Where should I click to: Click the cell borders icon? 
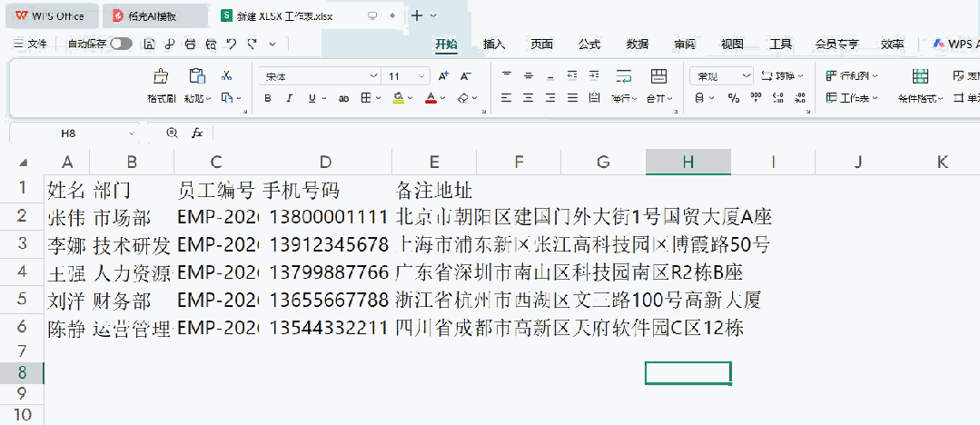(366, 98)
